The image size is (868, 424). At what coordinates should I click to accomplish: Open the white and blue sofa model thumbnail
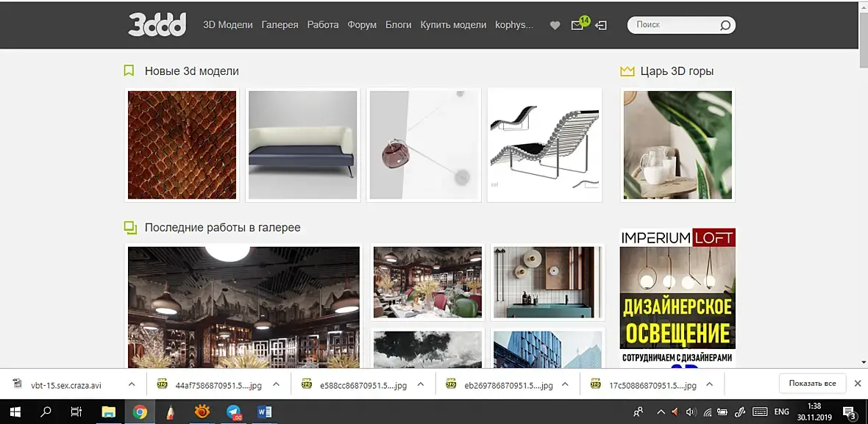point(303,145)
